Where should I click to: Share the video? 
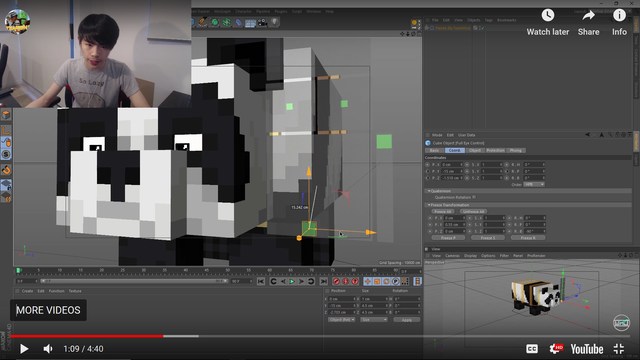tap(589, 22)
